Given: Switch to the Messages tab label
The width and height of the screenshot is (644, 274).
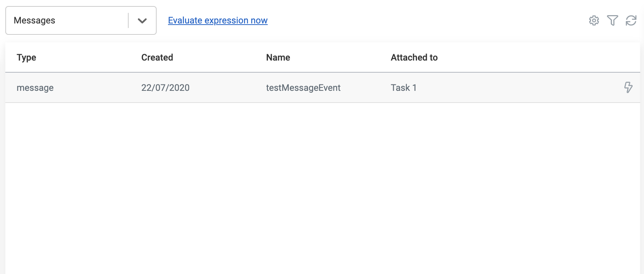Looking at the screenshot, I should click(34, 20).
